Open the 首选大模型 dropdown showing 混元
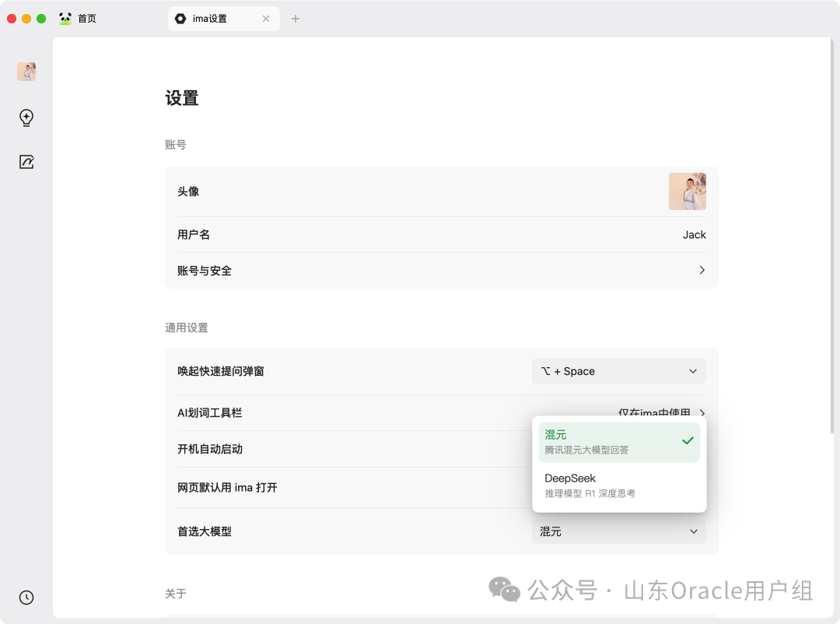Image resolution: width=840 pixels, height=624 pixels. pos(619,531)
